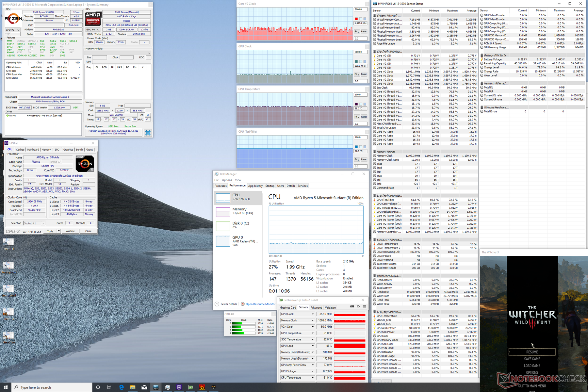
Task: Open the Graphics Card tab in GPU-Z
Action: coord(288,307)
